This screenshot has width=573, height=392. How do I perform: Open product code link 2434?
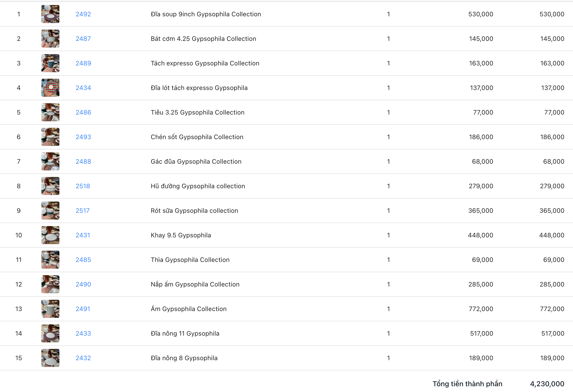[x=83, y=88]
